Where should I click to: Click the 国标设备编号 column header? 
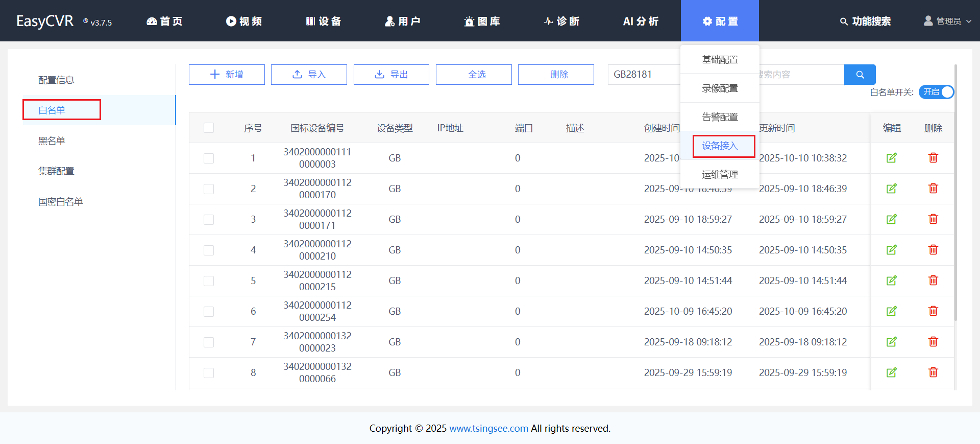point(317,128)
